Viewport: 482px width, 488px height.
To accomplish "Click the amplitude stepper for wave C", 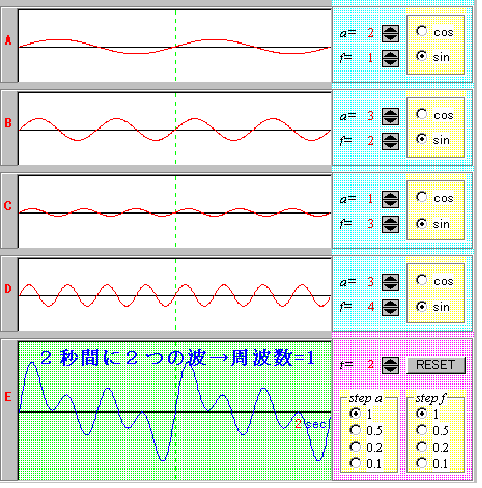I will (390, 199).
